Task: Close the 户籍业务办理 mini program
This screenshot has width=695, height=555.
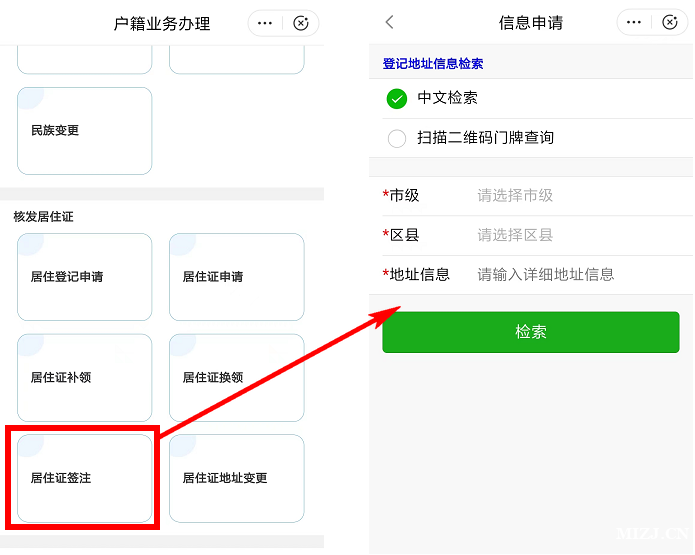Action: tap(301, 23)
